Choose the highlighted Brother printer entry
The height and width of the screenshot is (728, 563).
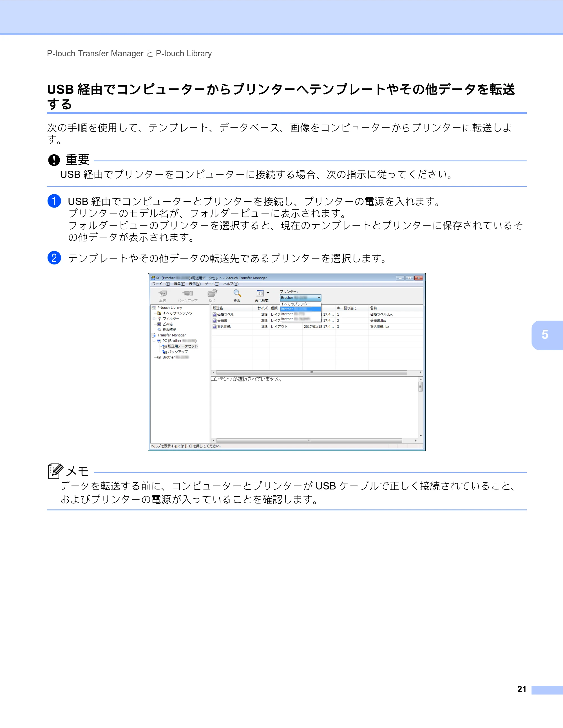pyautogui.click(x=300, y=309)
